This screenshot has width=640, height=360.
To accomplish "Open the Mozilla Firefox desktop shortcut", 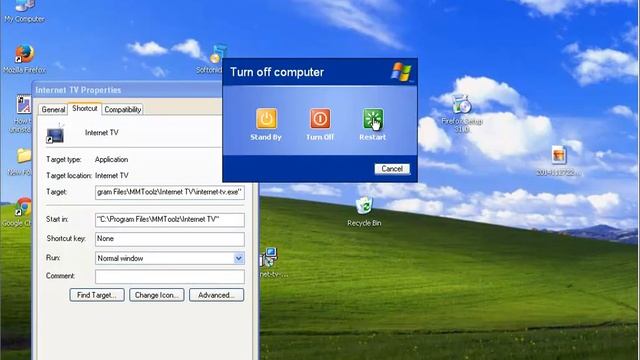I will click(24, 53).
